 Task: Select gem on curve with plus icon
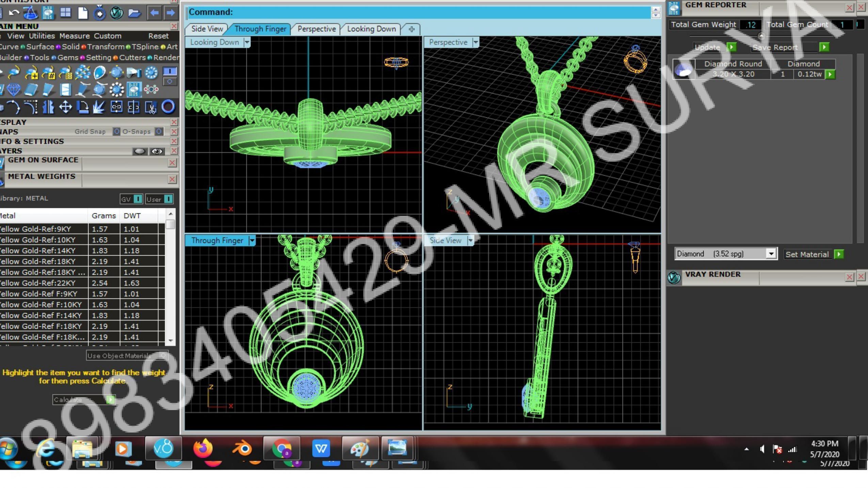point(31,72)
